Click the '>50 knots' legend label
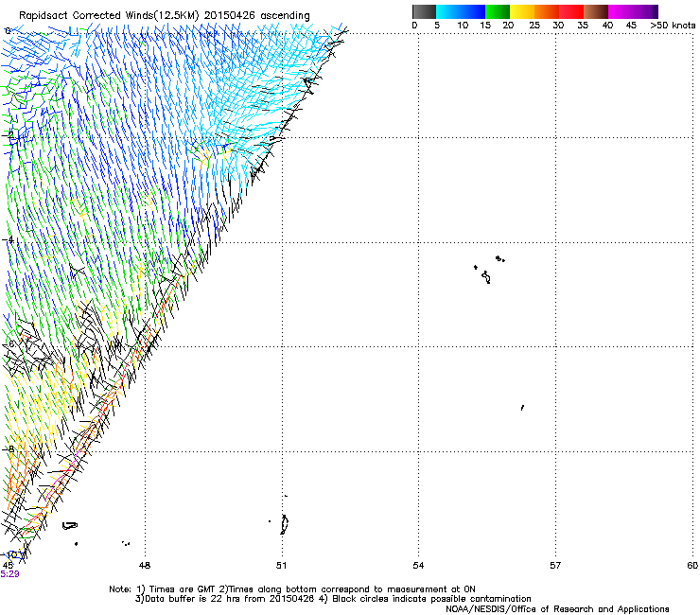 coord(673,26)
